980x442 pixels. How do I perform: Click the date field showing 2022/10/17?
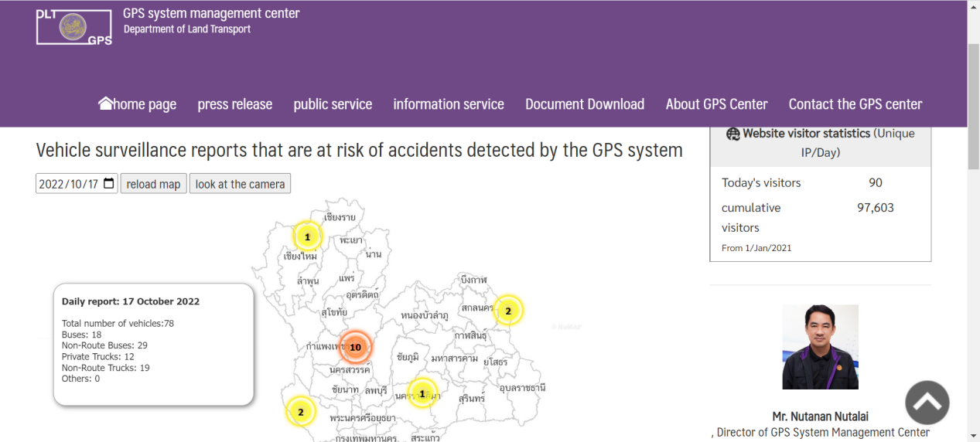(68, 184)
